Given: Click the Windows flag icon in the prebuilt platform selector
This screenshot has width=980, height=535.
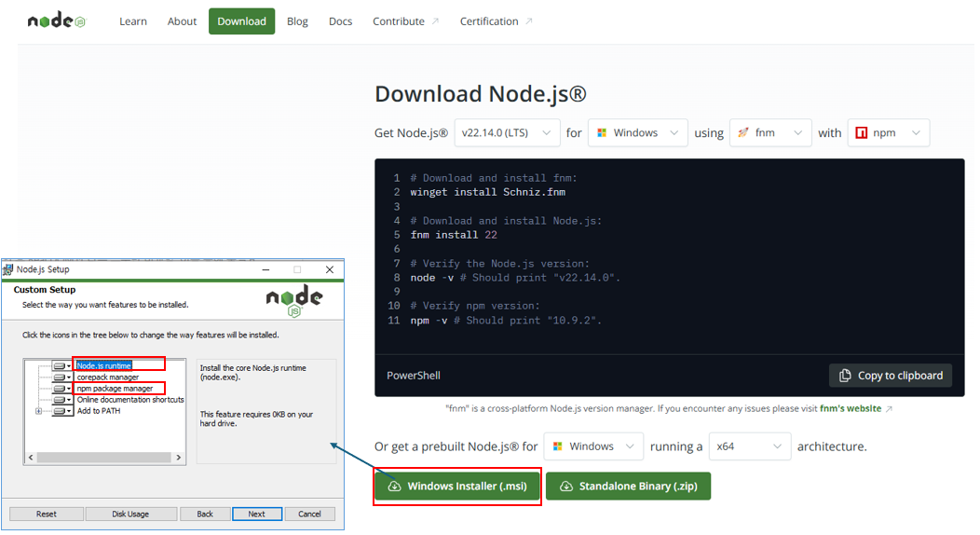Looking at the screenshot, I should tap(557, 446).
